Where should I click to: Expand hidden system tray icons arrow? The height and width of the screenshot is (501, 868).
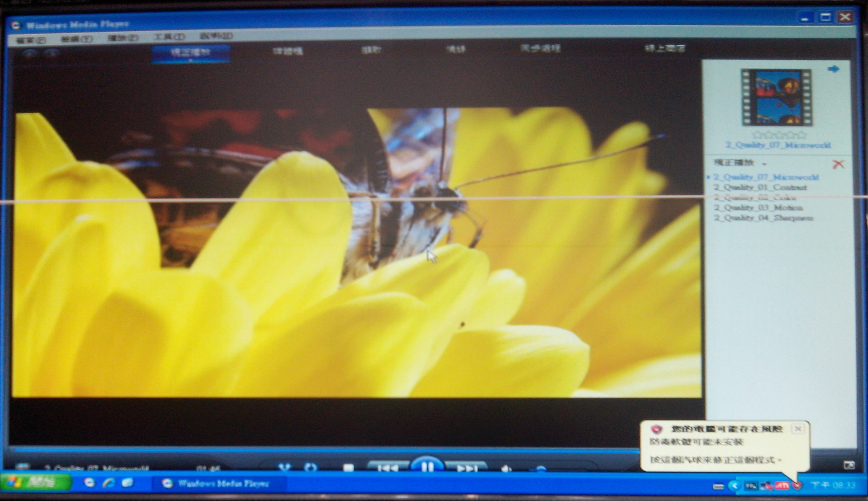[x=735, y=486]
